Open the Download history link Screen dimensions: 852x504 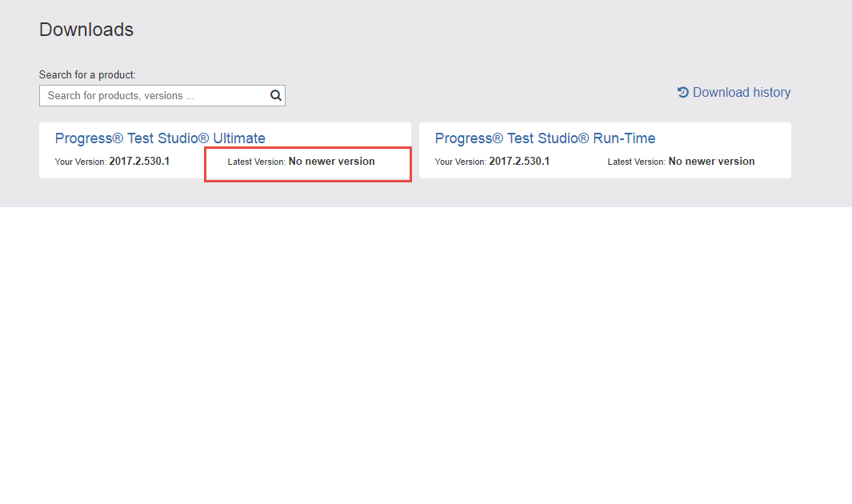click(x=741, y=93)
